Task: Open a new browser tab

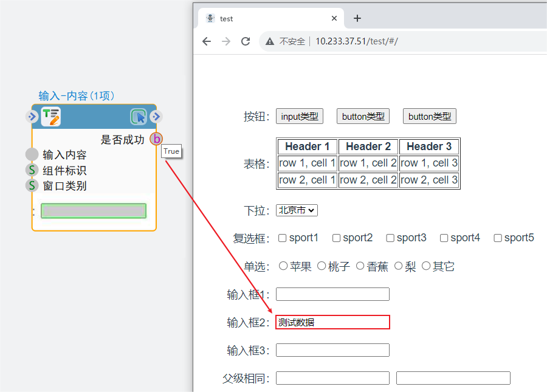Action: pos(357,18)
